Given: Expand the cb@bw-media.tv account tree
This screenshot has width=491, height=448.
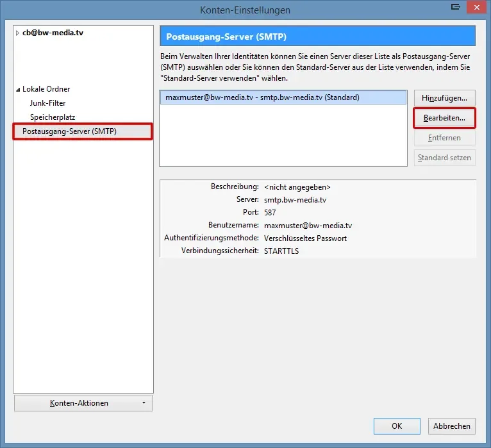Looking at the screenshot, I should 17,33.
